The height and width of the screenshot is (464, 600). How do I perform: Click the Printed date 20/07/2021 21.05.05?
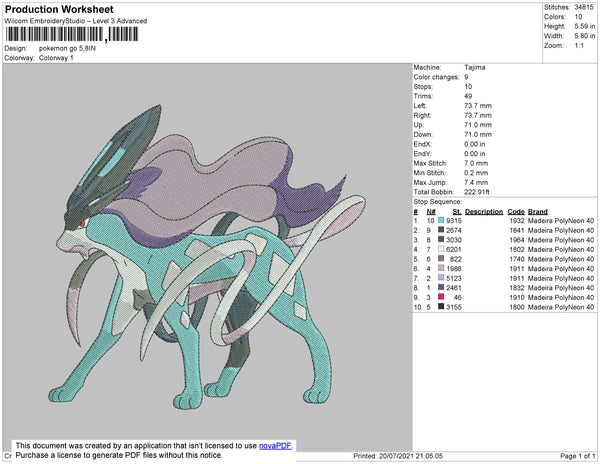(411, 456)
